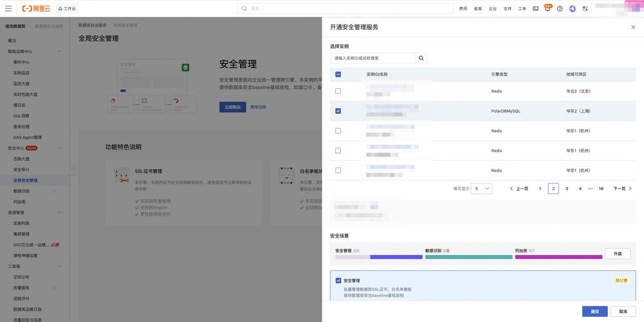Go to previous page 上一页
The width and height of the screenshot is (644, 322).
pyautogui.click(x=519, y=188)
